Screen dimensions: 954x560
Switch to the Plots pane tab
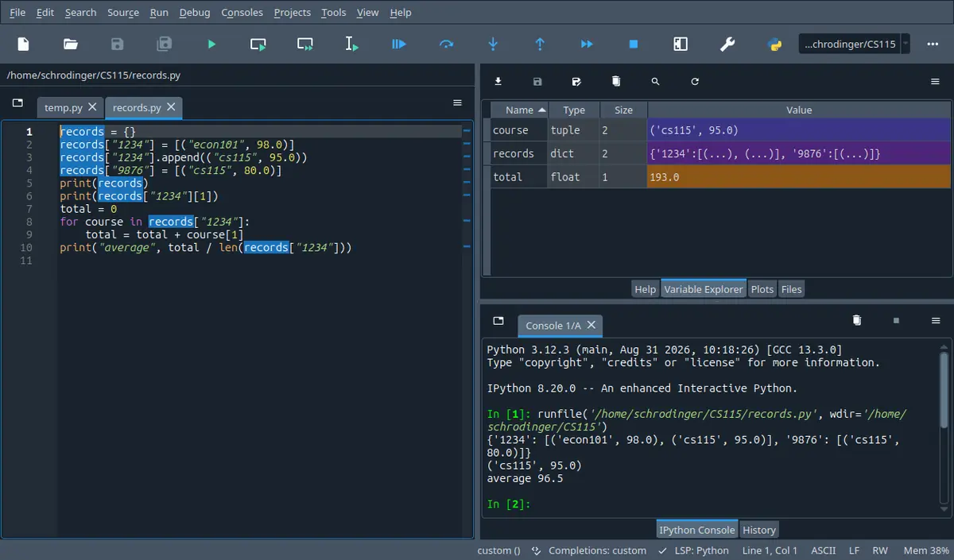762,289
